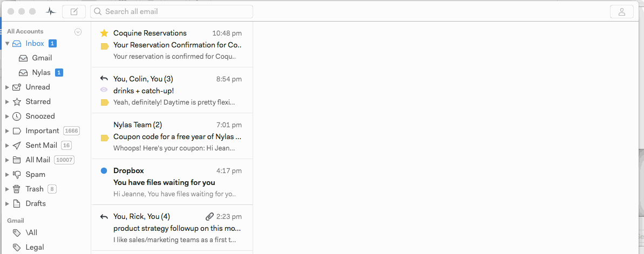Unstar the Coquine Reservations email

105,33
